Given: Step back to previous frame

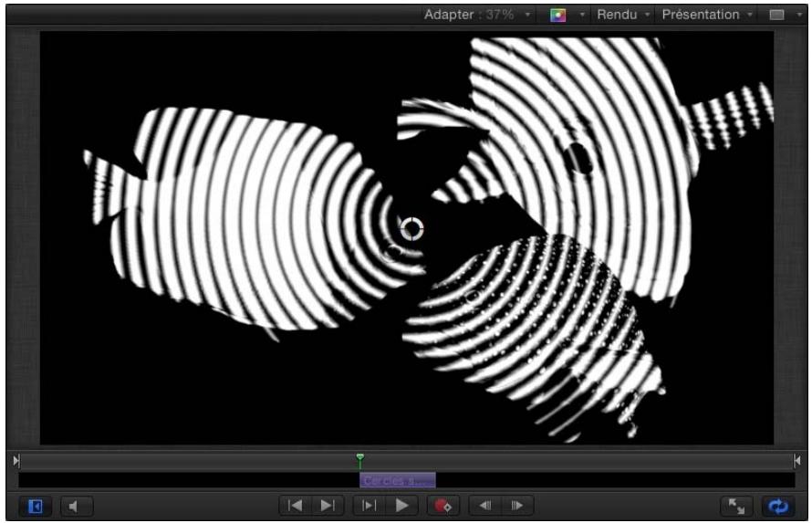Looking at the screenshot, I should tap(484, 505).
